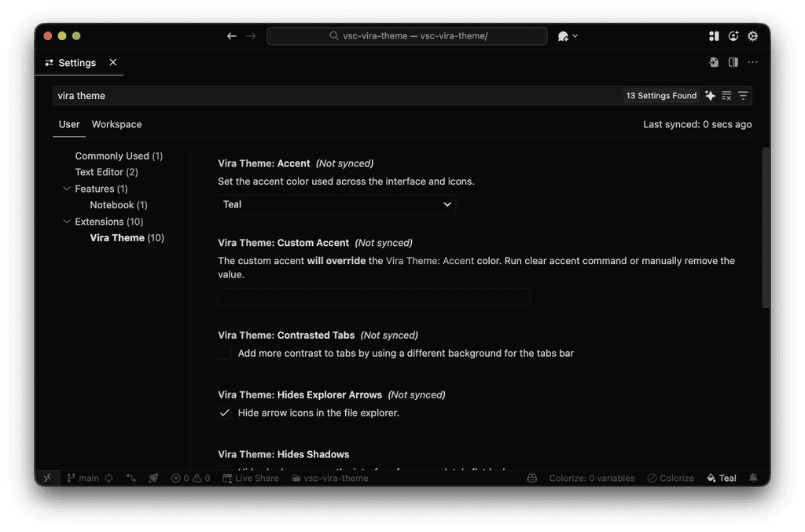Image resolution: width=805 pixels, height=532 pixels.
Task: Toggle AI search sparkle in settings search
Action: click(x=710, y=95)
